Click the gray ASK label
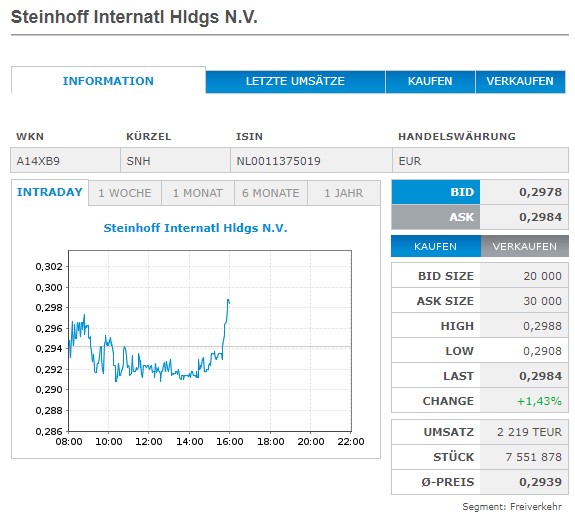This screenshot has height=520, width=575. coord(436,217)
